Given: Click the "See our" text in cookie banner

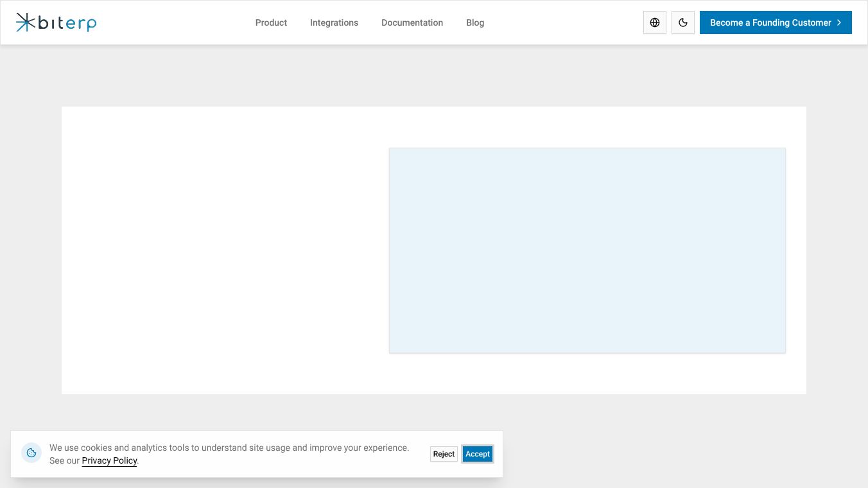Looking at the screenshot, I should click(x=64, y=460).
